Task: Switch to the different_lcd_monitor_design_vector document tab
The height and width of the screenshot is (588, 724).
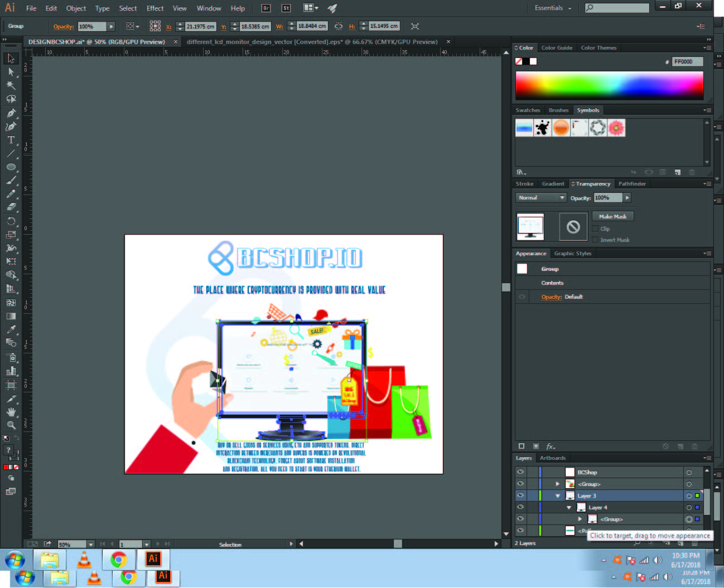Action: click(x=312, y=42)
